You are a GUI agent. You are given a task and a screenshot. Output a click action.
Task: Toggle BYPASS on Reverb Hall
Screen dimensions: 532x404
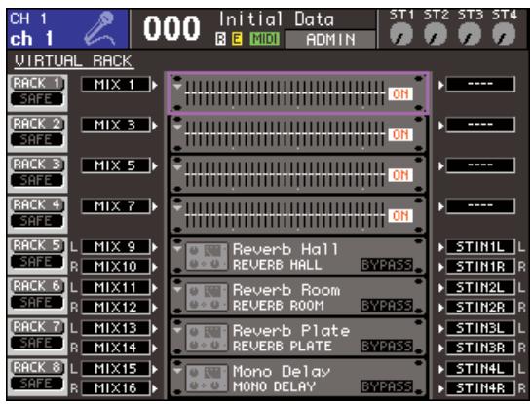tap(387, 265)
